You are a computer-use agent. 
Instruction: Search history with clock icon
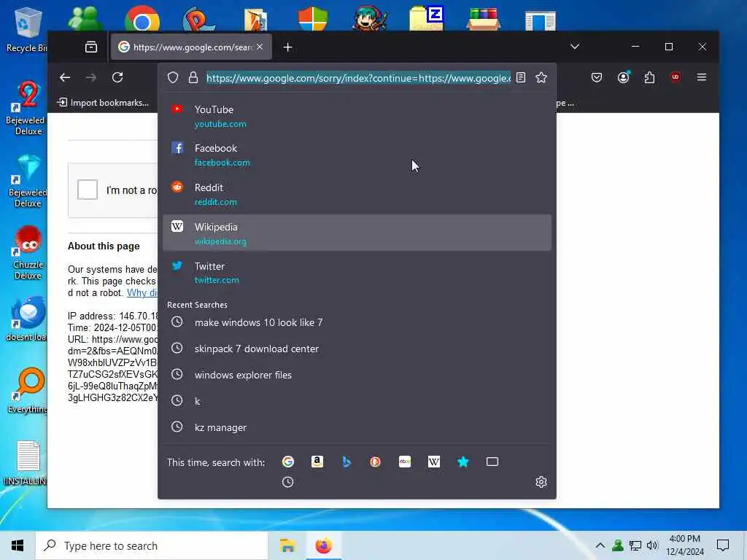coord(287,482)
